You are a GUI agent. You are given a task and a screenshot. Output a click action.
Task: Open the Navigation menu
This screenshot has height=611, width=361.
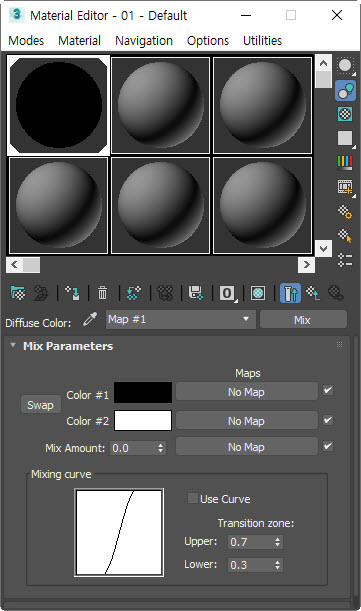click(x=144, y=41)
